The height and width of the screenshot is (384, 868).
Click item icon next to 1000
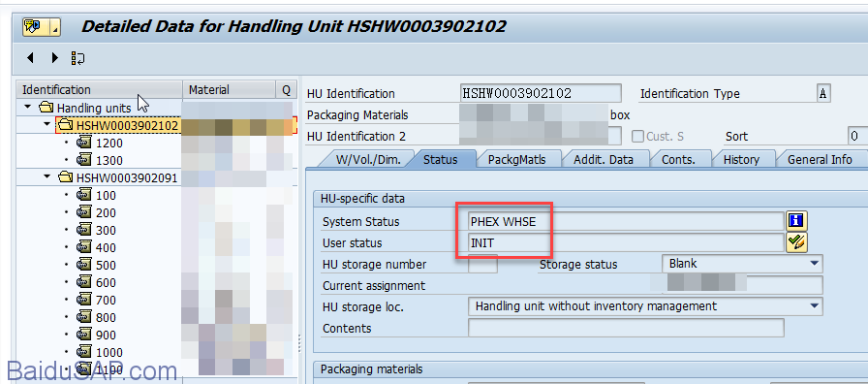pos(84,352)
